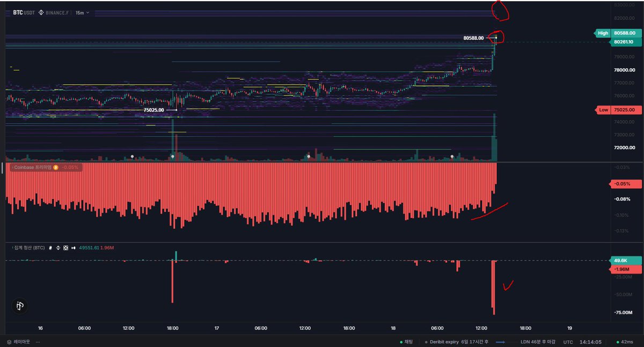
Task: Click the pane resize handle on the chart's left edge
Action: 2,168
